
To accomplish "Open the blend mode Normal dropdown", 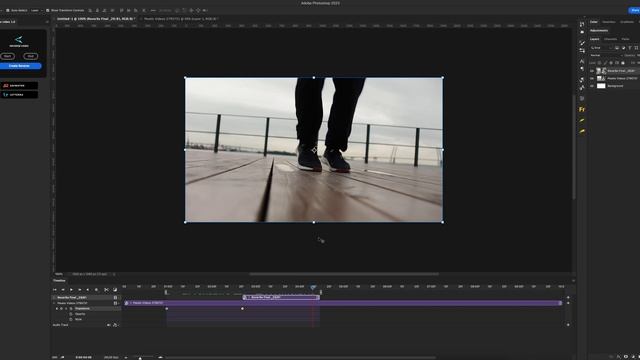I will click(x=606, y=56).
